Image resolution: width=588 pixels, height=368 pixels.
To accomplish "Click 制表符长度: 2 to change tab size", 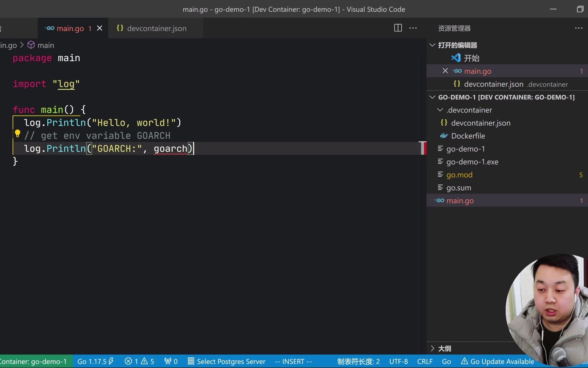I will [358, 361].
